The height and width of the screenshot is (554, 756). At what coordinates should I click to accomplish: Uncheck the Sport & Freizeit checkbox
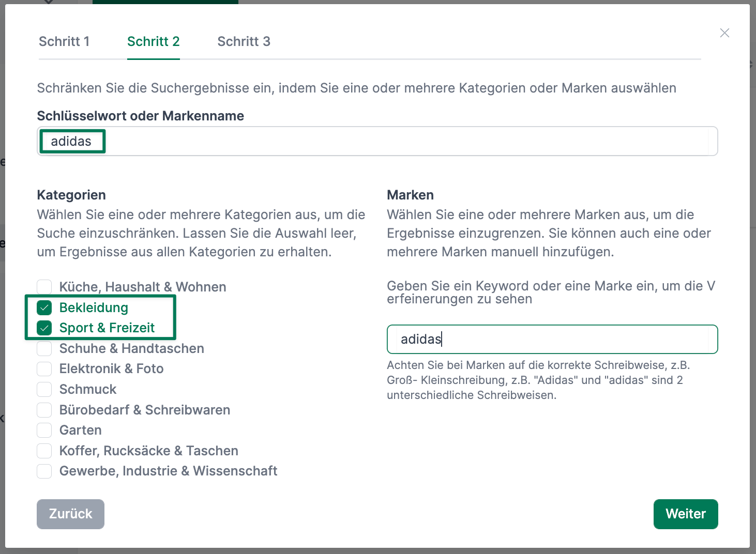tap(44, 328)
